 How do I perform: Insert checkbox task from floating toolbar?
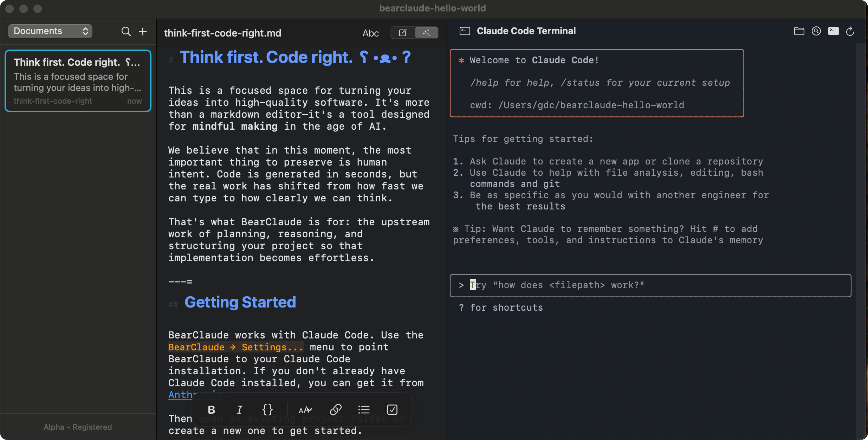(392, 410)
